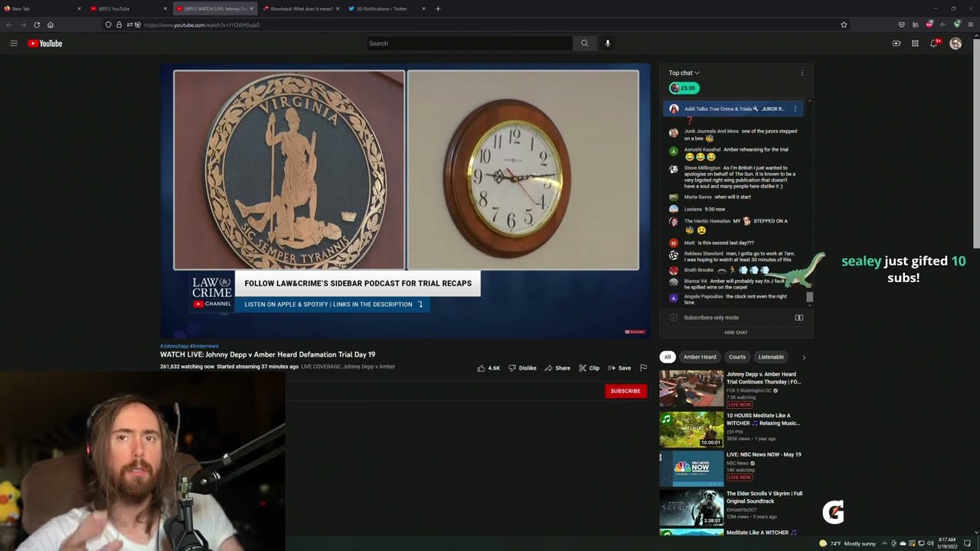Open the Witcher meditation 10 hours thumbnail
980x551 pixels.
[691, 429]
